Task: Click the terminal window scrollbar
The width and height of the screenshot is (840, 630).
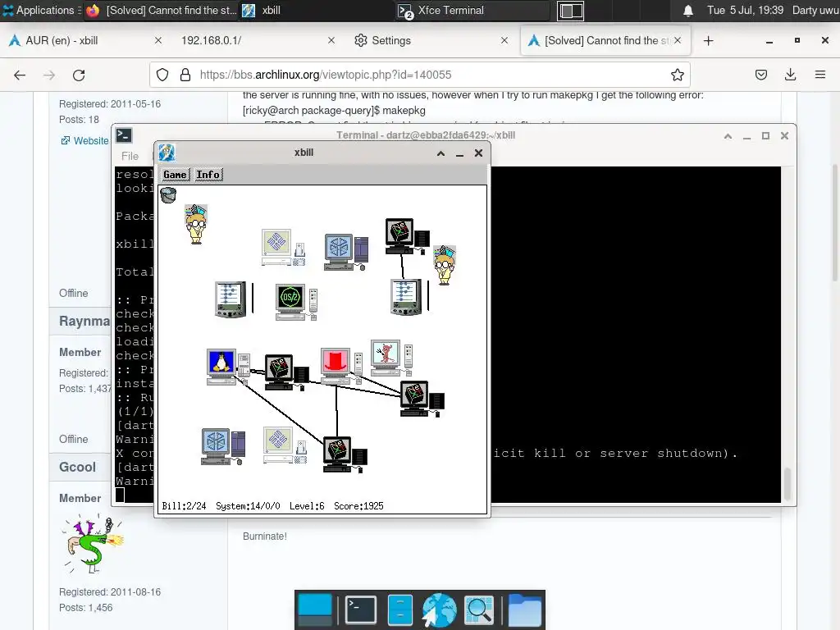Action: click(x=787, y=484)
